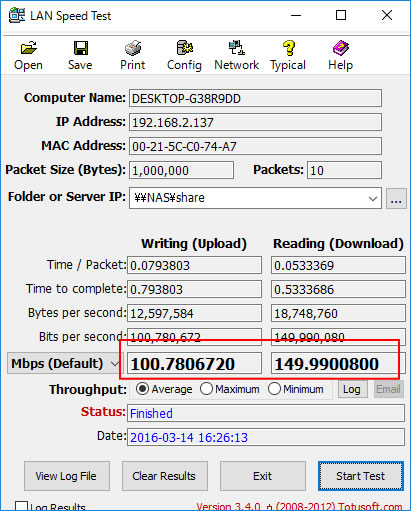This screenshot has height=511, width=411.
Task: Maximize the LAN Speed Test window
Action: (x=341, y=15)
